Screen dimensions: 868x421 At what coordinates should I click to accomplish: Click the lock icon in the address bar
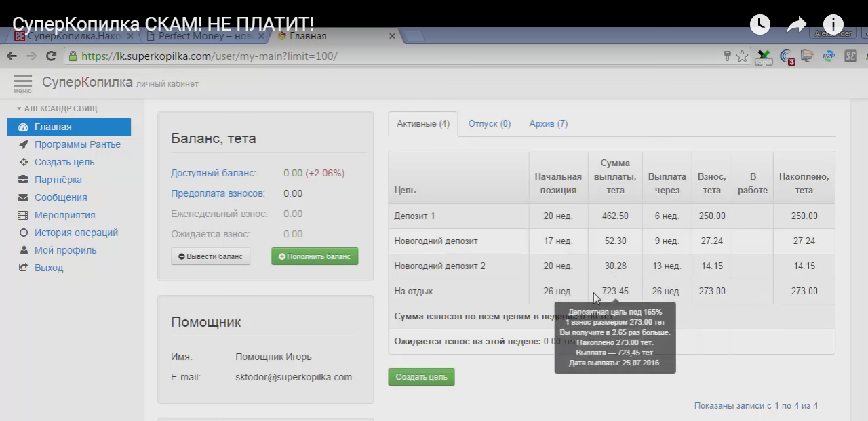pyautogui.click(x=72, y=56)
